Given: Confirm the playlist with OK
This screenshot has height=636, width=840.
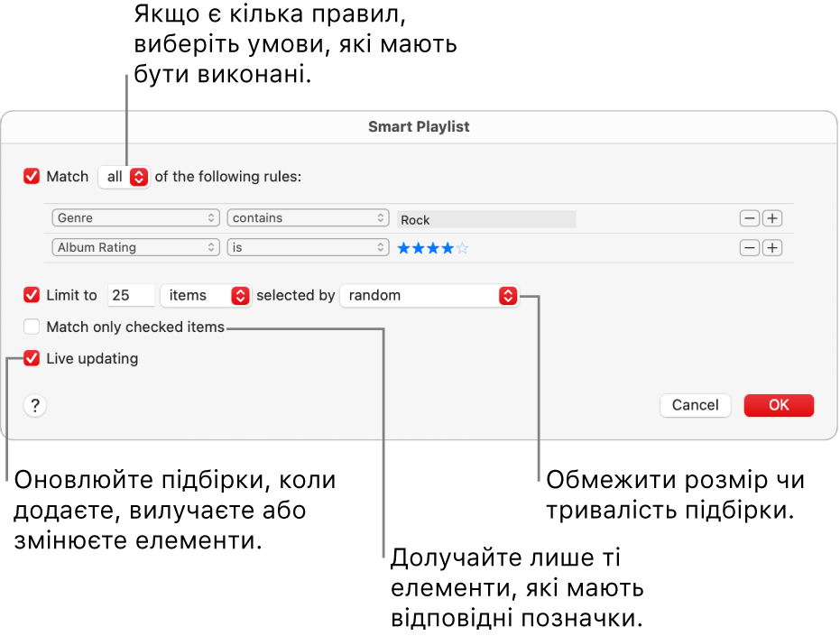Looking at the screenshot, I should pos(779,405).
